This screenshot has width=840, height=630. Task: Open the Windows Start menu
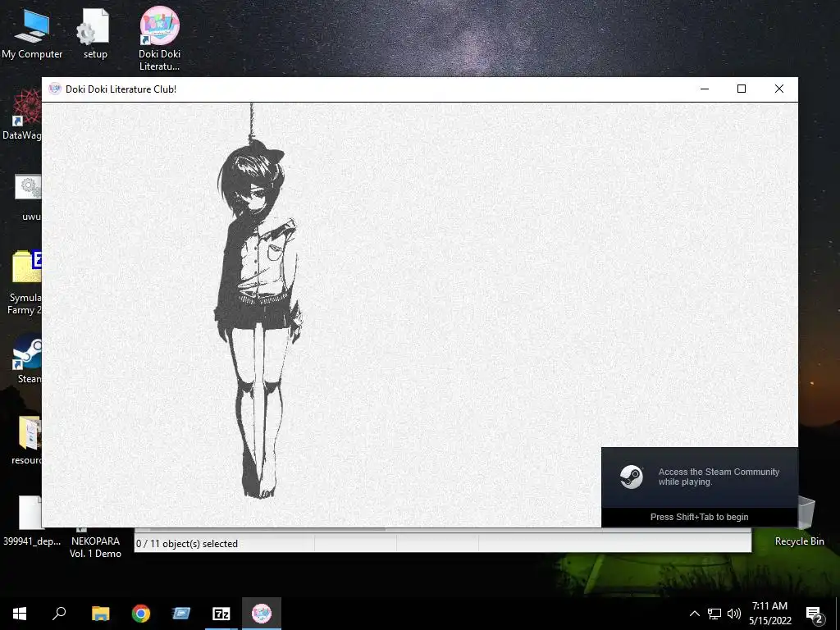pos(20,614)
